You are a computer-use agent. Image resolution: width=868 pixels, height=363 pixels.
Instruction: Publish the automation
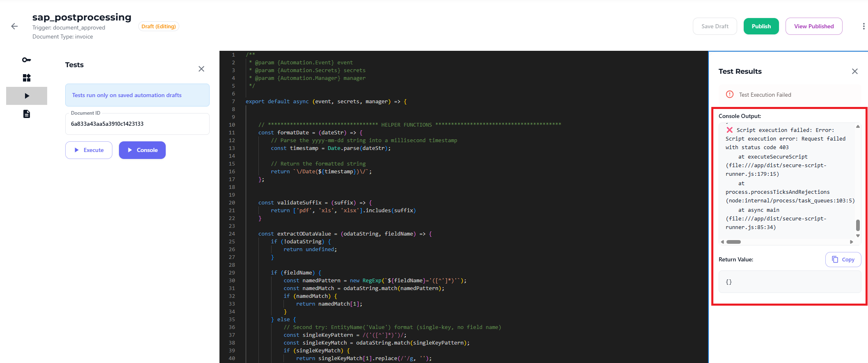coord(761,26)
